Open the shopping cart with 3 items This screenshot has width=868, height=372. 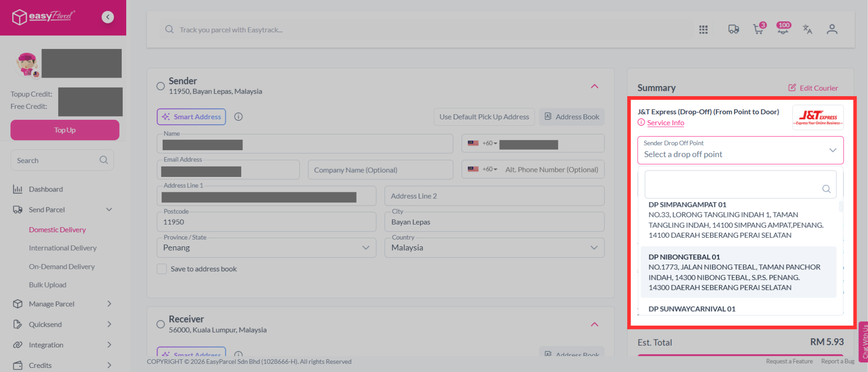tap(759, 29)
